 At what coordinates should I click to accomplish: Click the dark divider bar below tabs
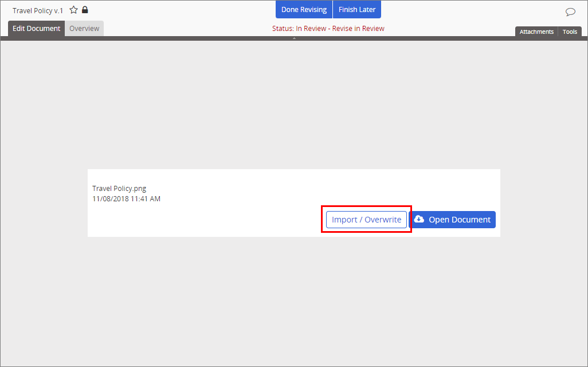tap(172, 38)
